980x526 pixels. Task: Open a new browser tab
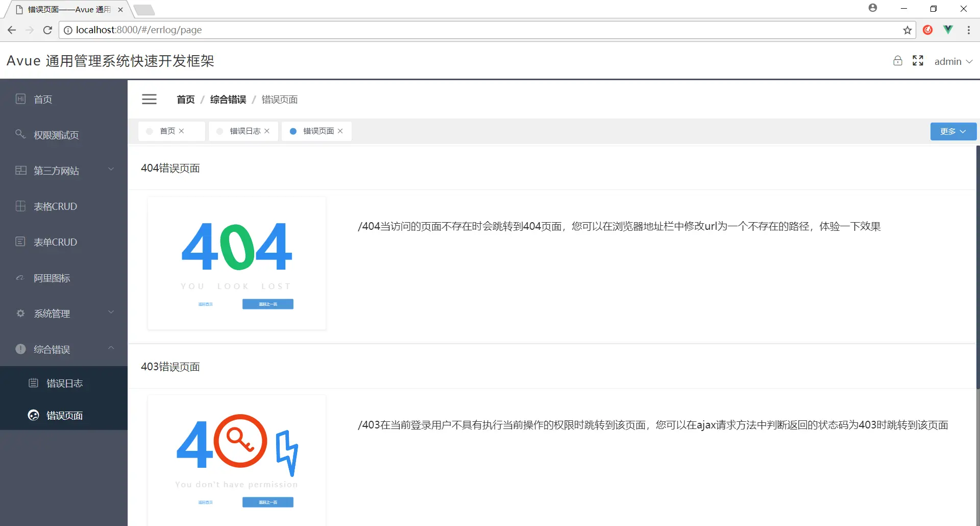[x=144, y=10]
